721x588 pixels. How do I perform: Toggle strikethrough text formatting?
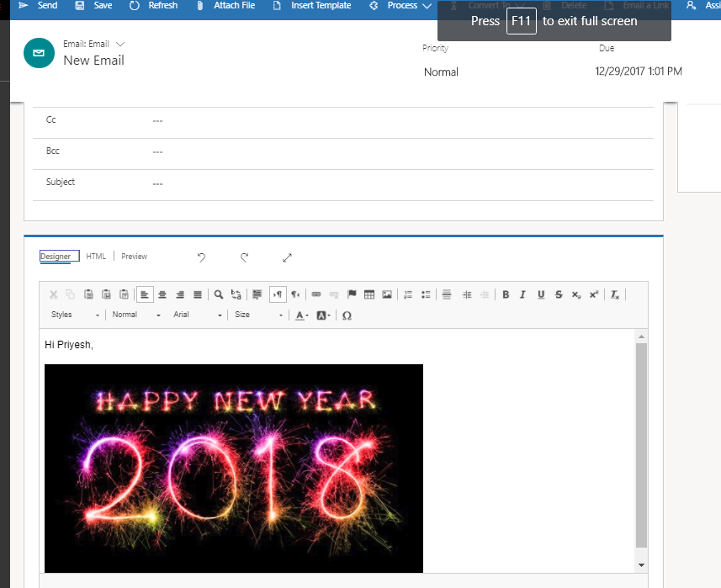[559, 294]
